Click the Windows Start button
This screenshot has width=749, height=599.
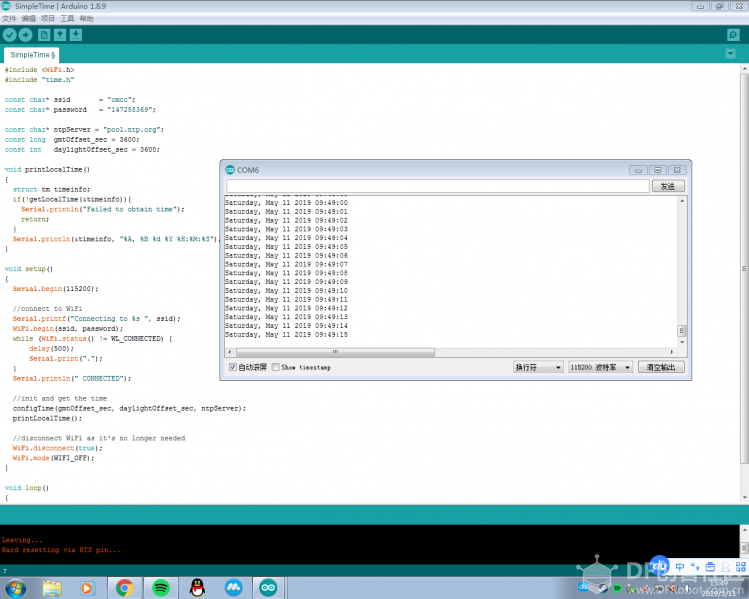click(15, 588)
